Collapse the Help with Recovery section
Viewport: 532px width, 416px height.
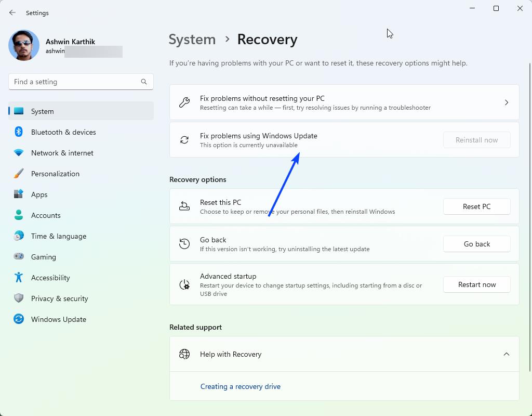tap(507, 354)
